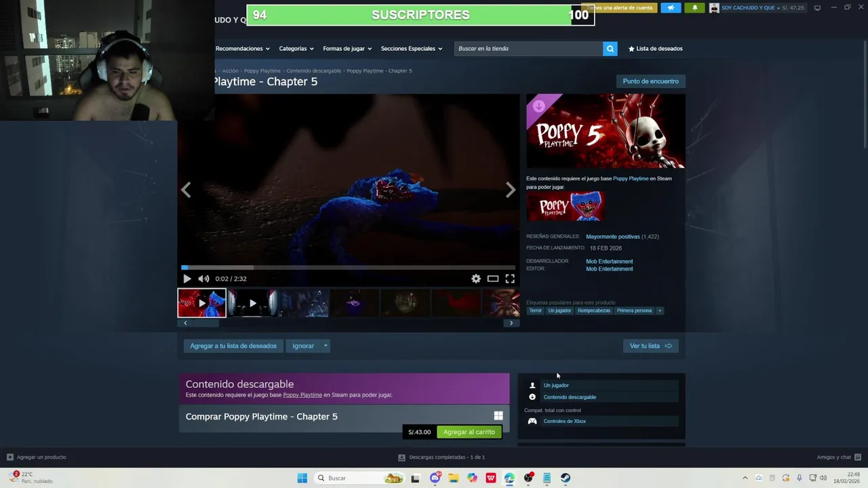Viewport: 868px width, 488px height.
Task: Open video settings gear
Action: tap(476, 279)
